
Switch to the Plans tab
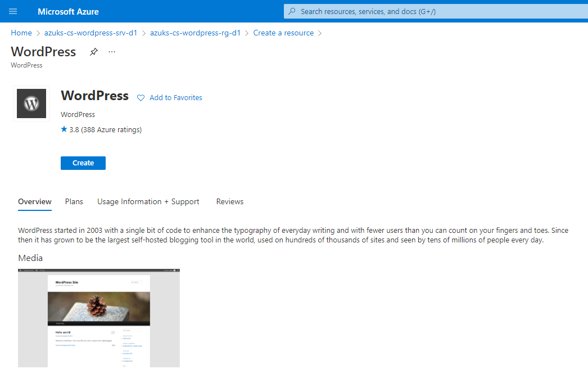[x=74, y=201]
